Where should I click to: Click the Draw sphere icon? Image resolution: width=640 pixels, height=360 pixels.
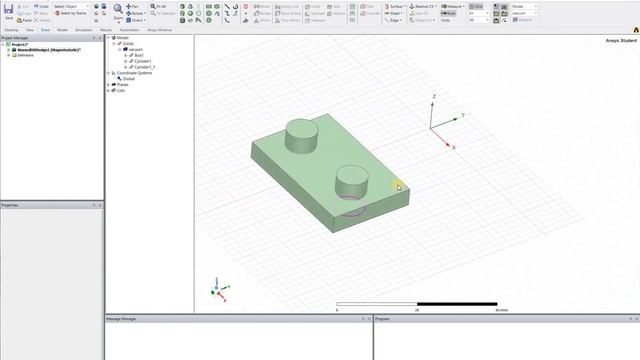(x=190, y=13)
